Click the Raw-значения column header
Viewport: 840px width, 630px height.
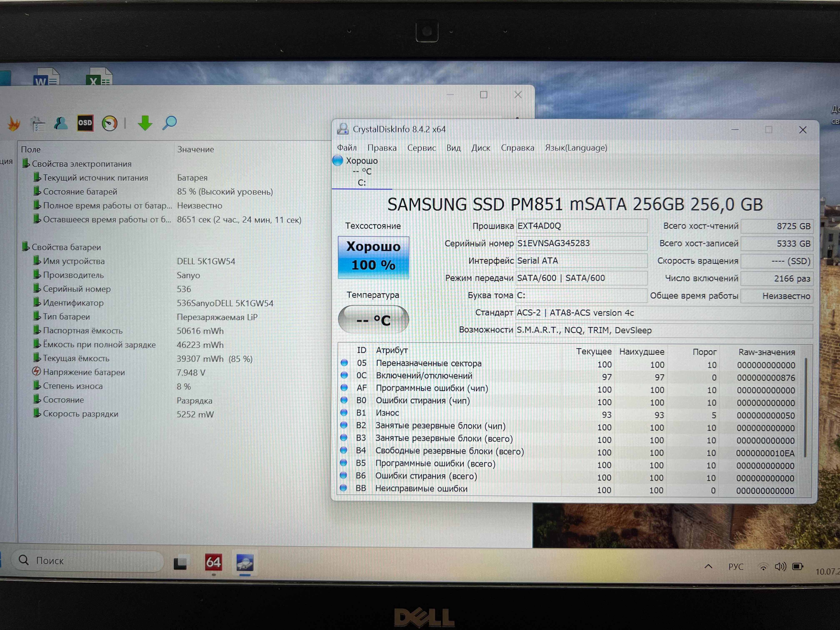coord(766,352)
